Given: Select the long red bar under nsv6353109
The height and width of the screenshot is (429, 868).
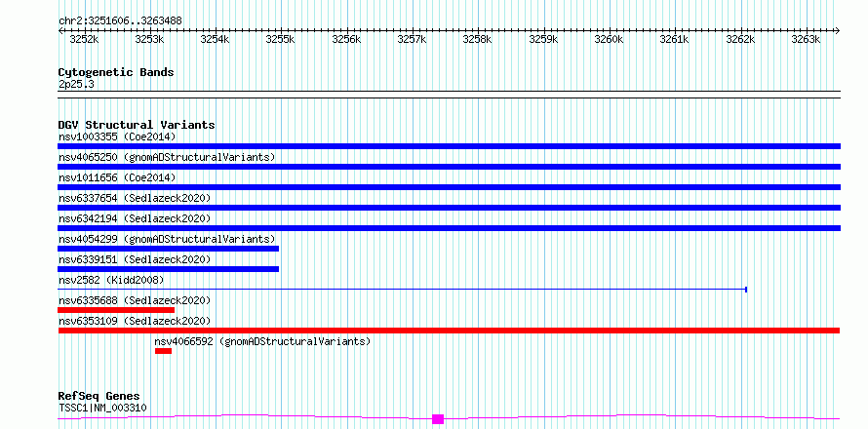Looking at the screenshot, I should pyautogui.click(x=449, y=331).
